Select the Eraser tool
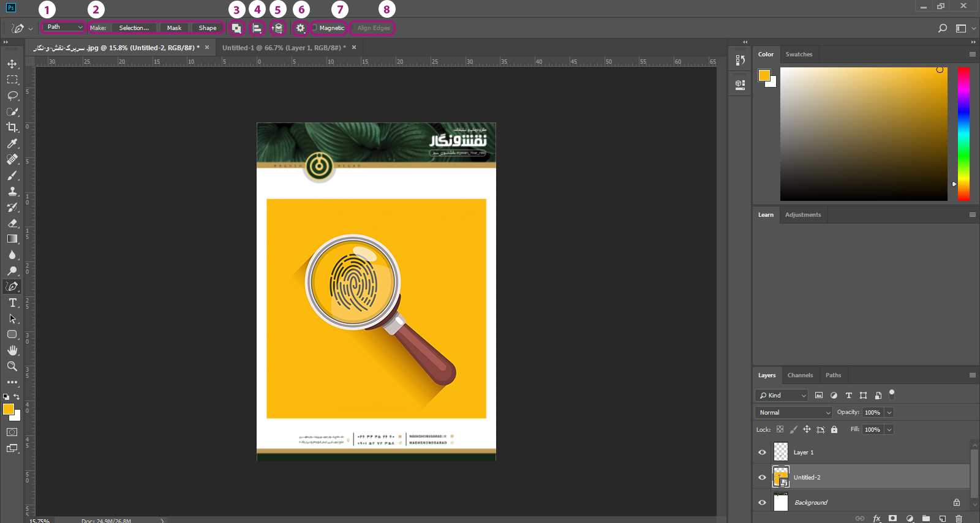The height and width of the screenshot is (523, 980). (x=12, y=223)
